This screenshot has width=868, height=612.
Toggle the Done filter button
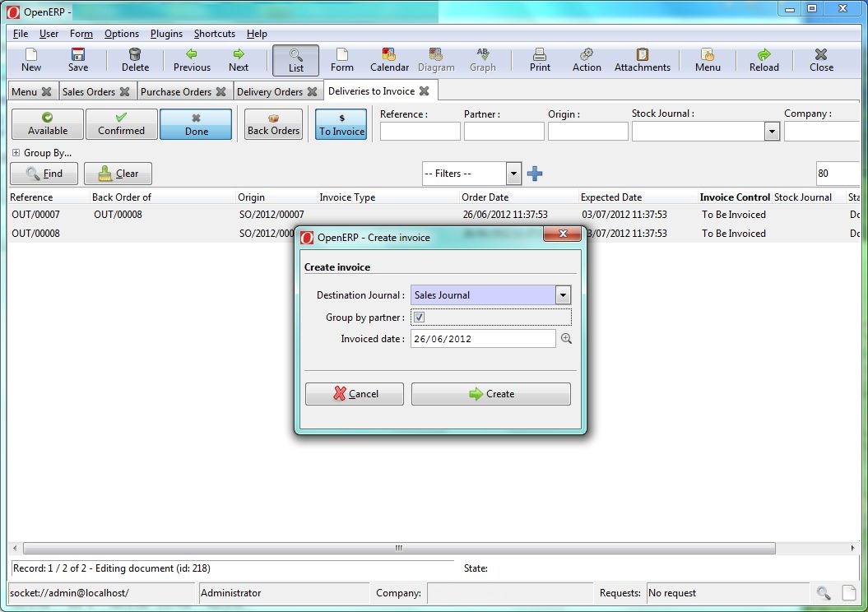(196, 124)
